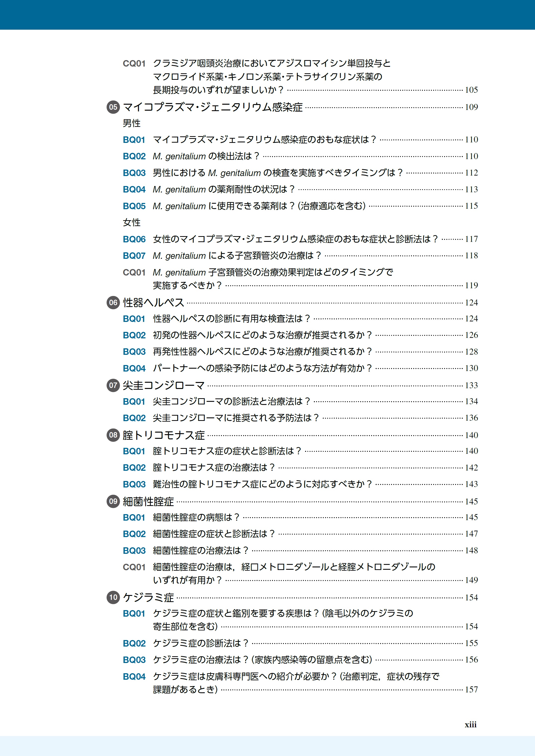Open entry '腟トリコモナス症の治療法は?'
This screenshot has width=535, height=756.
coord(213,468)
